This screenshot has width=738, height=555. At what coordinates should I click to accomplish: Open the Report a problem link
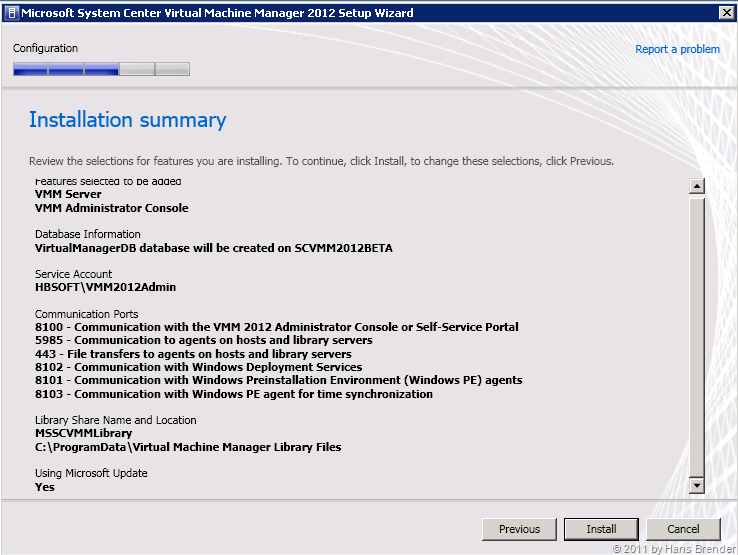(x=677, y=49)
